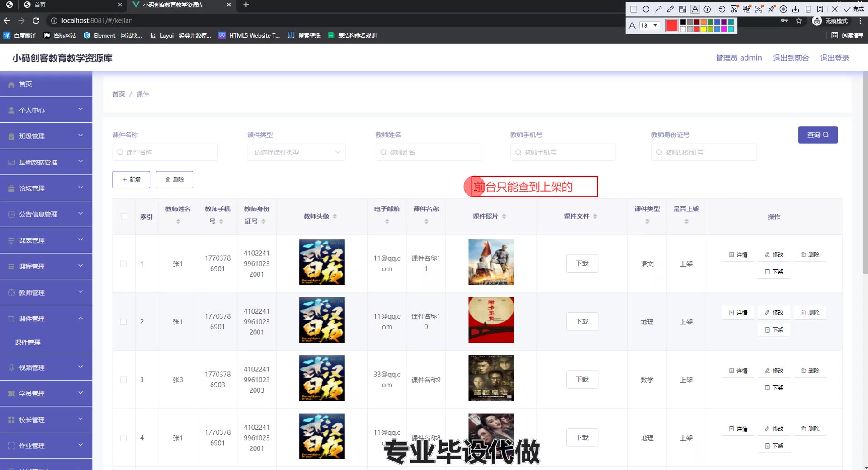
Task: Collapse 课件管理 sidebar menu
Action: pos(46,319)
